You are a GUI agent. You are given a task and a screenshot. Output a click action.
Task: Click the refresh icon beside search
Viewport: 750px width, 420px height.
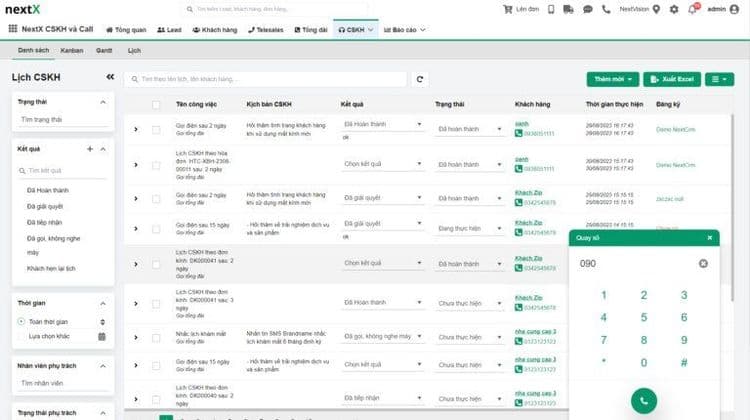pos(421,79)
